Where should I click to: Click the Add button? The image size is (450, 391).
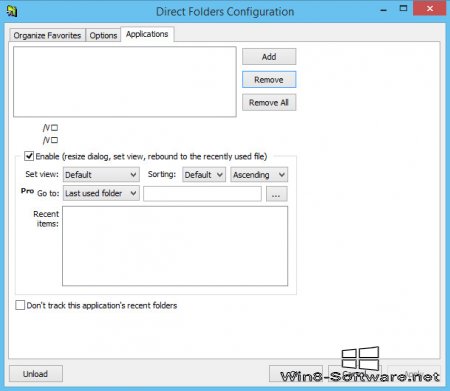269,57
